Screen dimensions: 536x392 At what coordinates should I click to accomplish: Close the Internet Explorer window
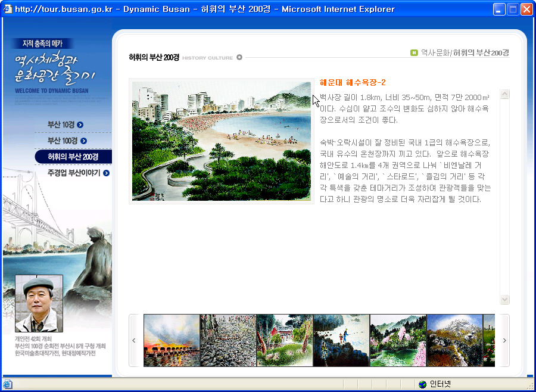[x=526, y=10]
